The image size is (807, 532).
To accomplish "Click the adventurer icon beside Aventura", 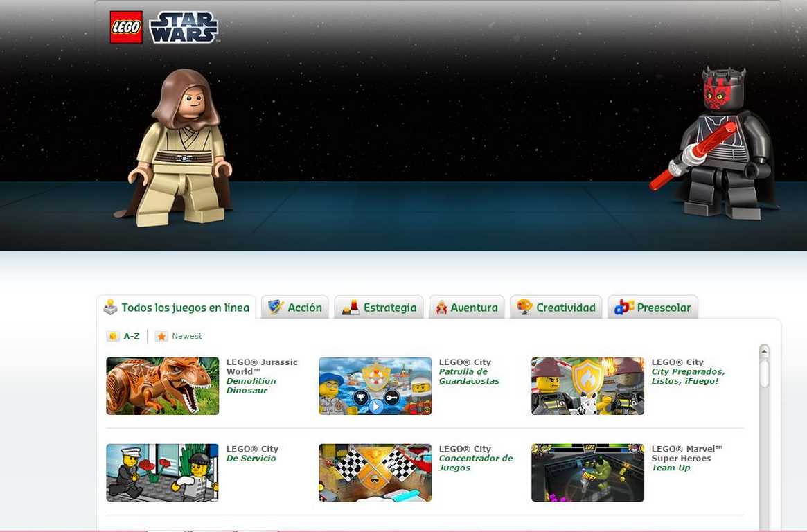I will pos(441,308).
